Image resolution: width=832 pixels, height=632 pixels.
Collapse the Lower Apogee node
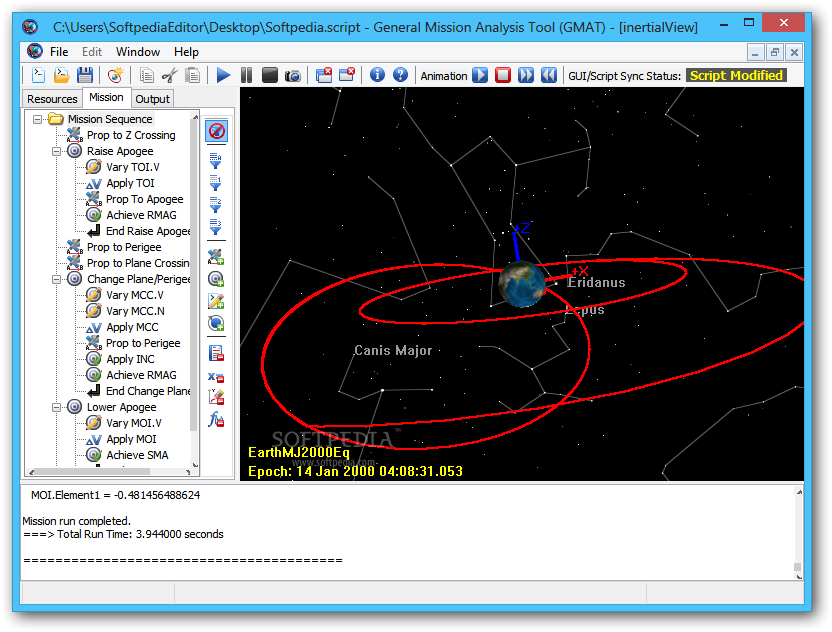pyautogui.click(x=56, y=408)
